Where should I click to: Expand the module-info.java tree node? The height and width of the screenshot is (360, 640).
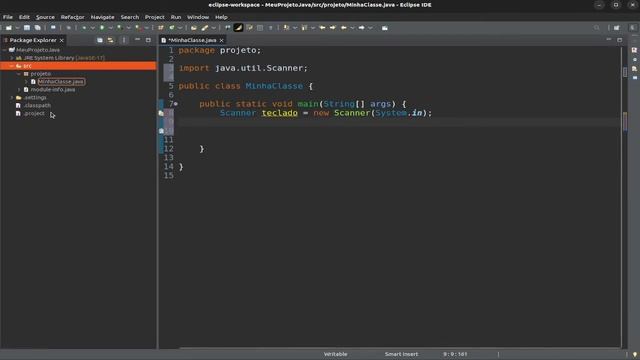coord(19,89)
